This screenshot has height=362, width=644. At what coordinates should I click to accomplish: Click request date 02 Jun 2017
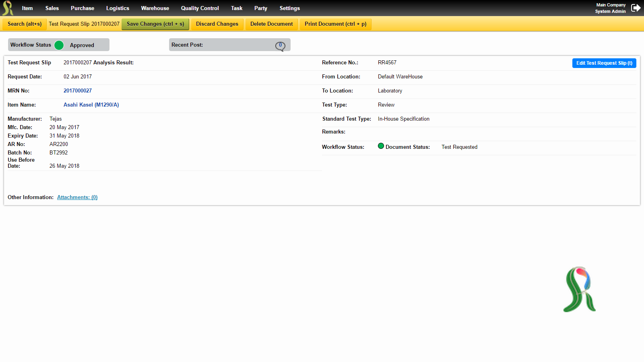(x=78, y=77)
